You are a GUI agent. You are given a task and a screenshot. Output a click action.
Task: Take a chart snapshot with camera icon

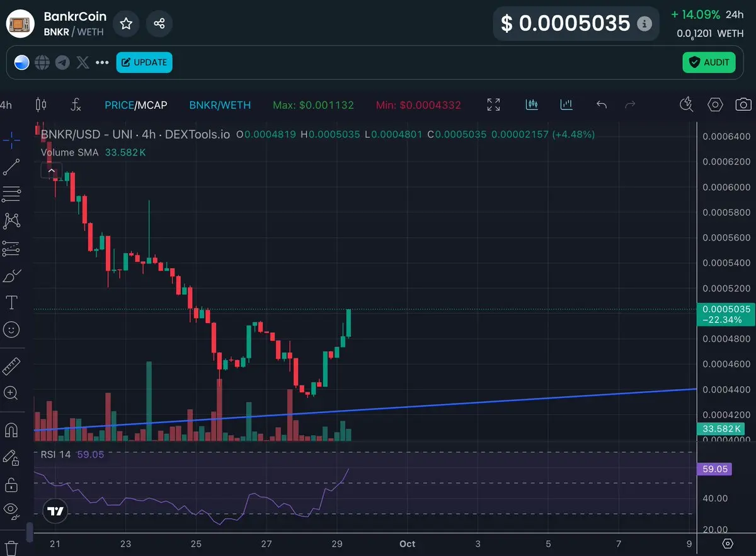tap(743, 105)
